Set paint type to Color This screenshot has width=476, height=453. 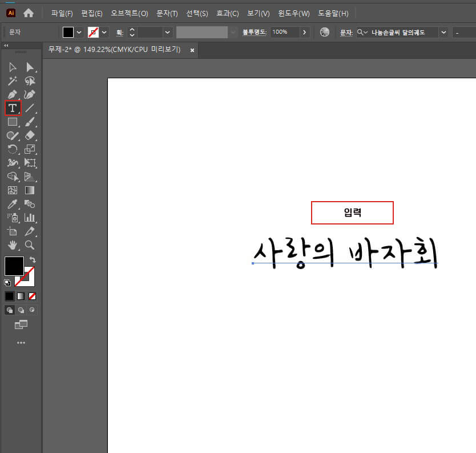[x=9, y=296]
